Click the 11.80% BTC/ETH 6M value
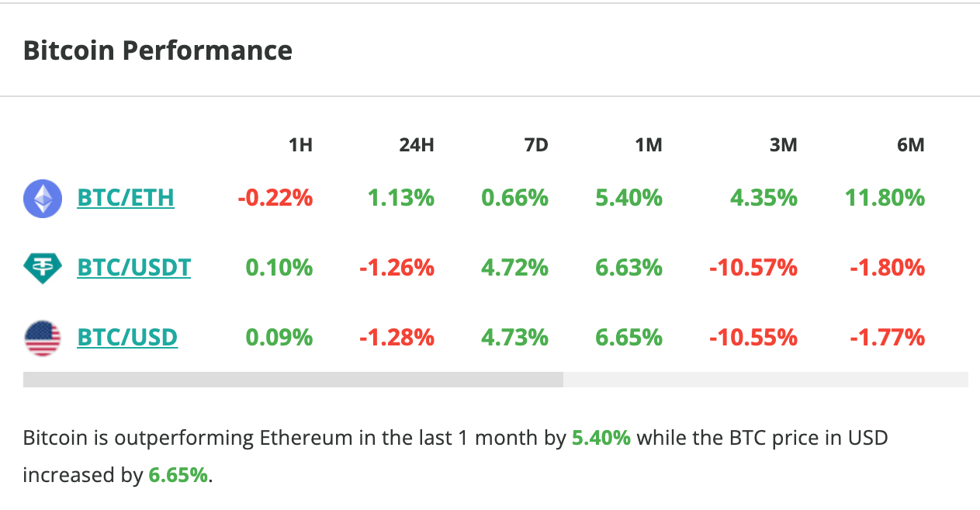 885,198
